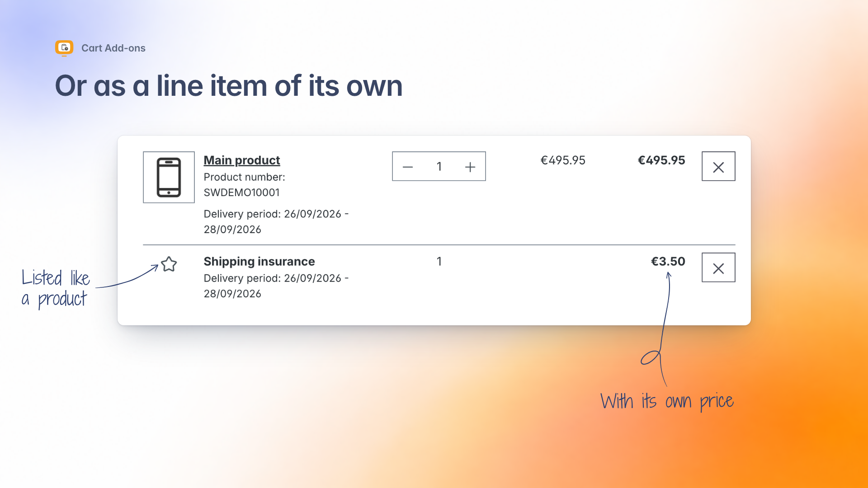Click the 'Or as a line item' heading

click(x=229, y=86)
